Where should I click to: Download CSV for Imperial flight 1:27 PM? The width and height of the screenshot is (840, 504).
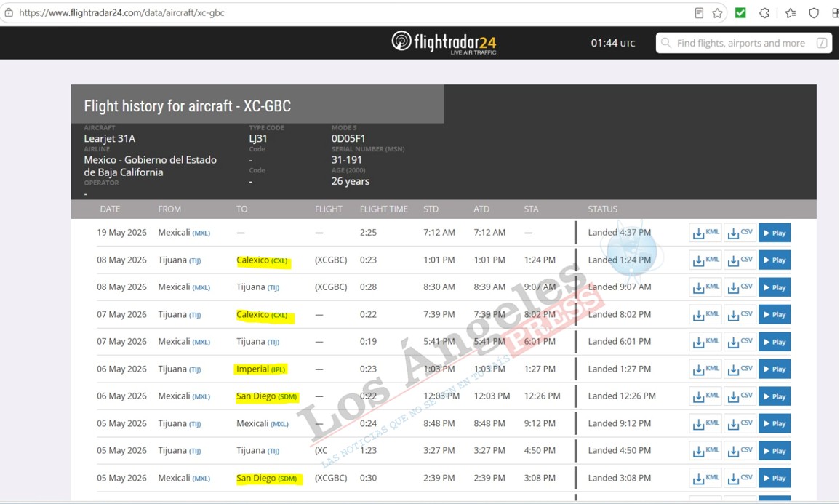(740, 369)
